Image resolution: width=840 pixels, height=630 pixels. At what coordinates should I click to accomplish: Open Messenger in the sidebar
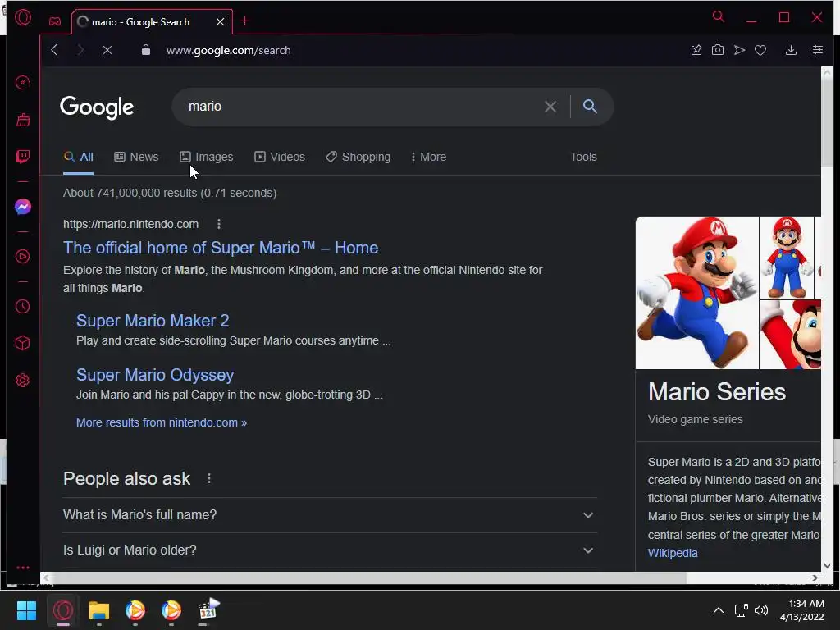pos(22,207)
